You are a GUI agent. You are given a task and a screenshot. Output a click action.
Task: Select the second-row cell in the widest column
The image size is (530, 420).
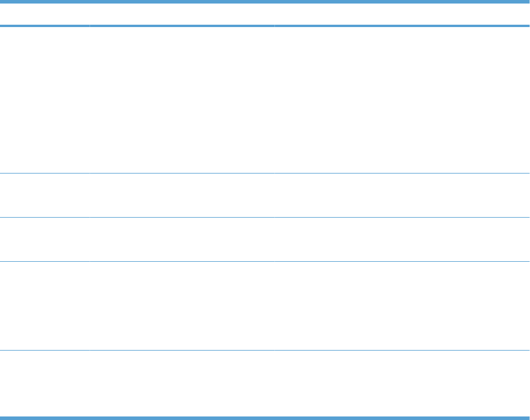coord(402,195)
